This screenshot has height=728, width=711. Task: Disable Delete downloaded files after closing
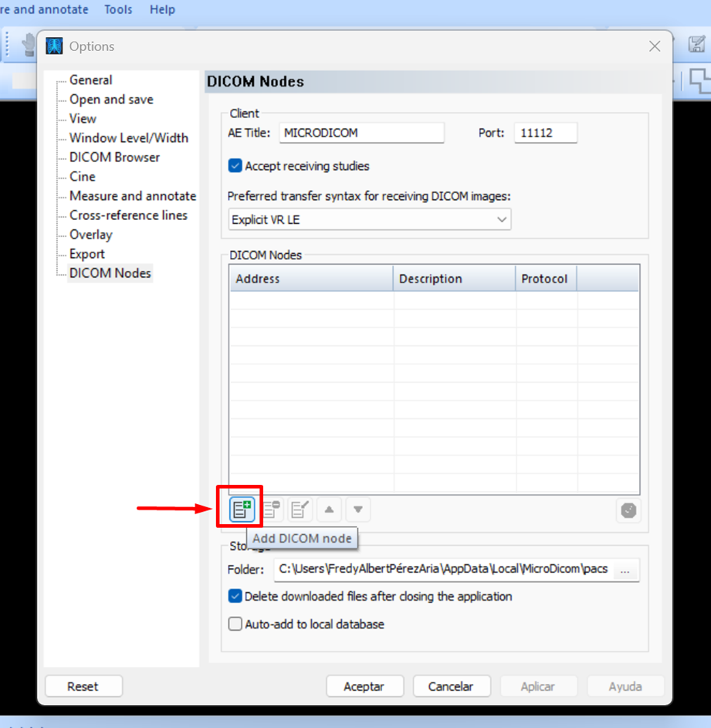point(235,596)
